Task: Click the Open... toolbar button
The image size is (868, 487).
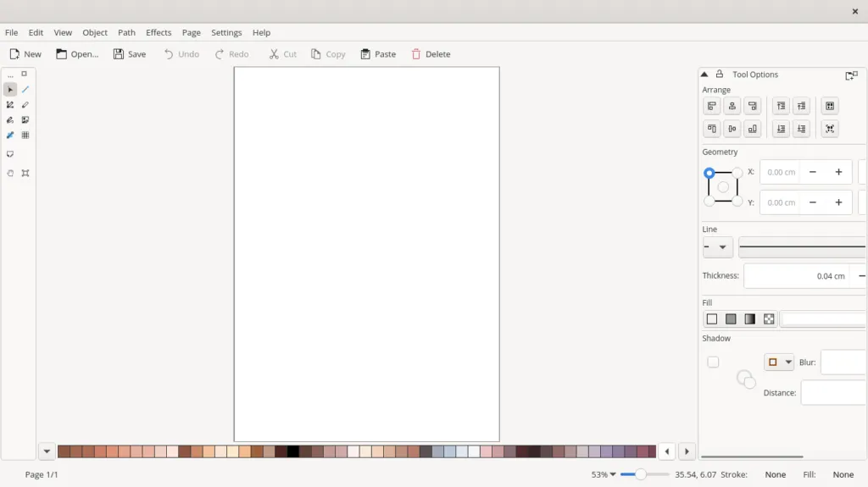Action: click(77, 54)
